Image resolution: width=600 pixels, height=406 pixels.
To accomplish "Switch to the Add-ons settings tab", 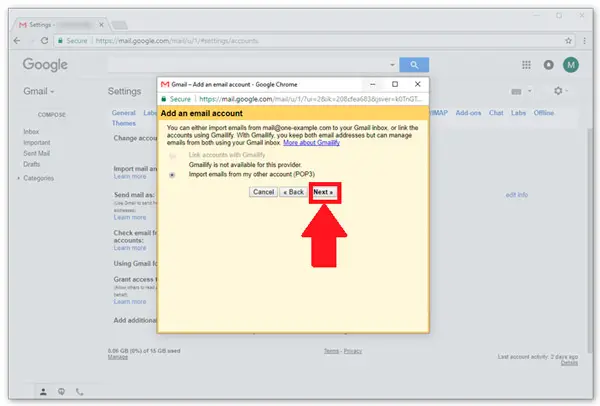I will click(468, 113).
